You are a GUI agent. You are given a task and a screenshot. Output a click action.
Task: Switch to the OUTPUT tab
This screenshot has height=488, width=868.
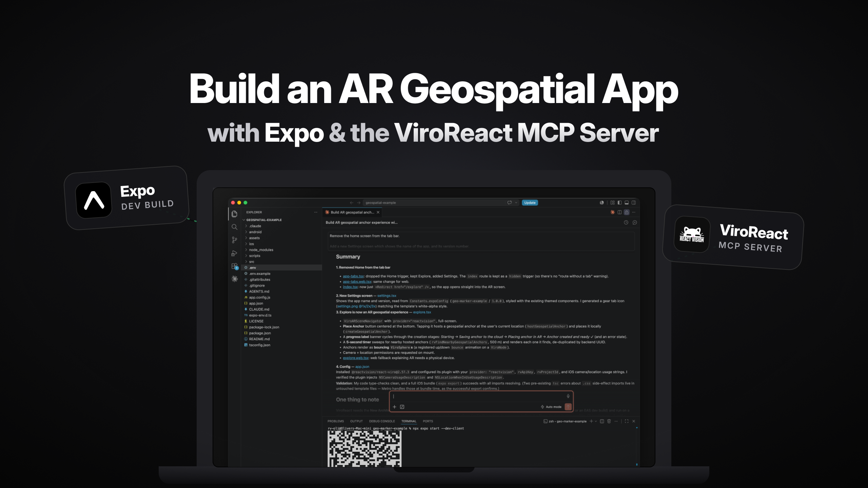tap(356, 421)
